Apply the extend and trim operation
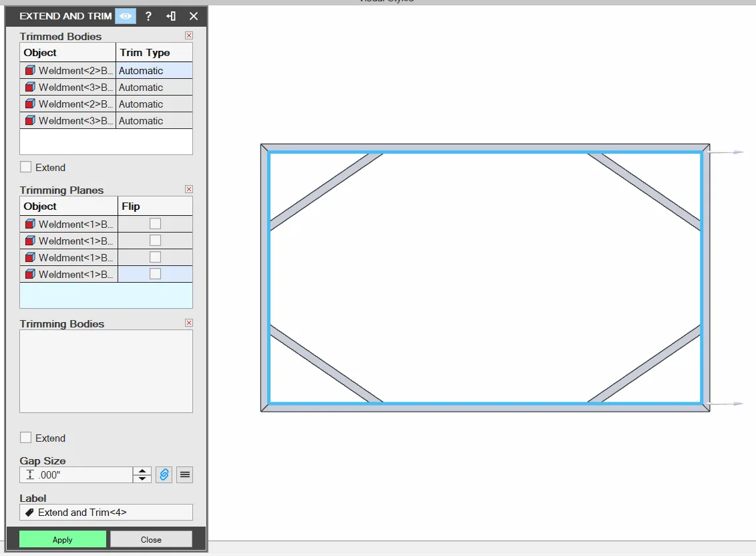756x556 pixels. coord(63,539)
